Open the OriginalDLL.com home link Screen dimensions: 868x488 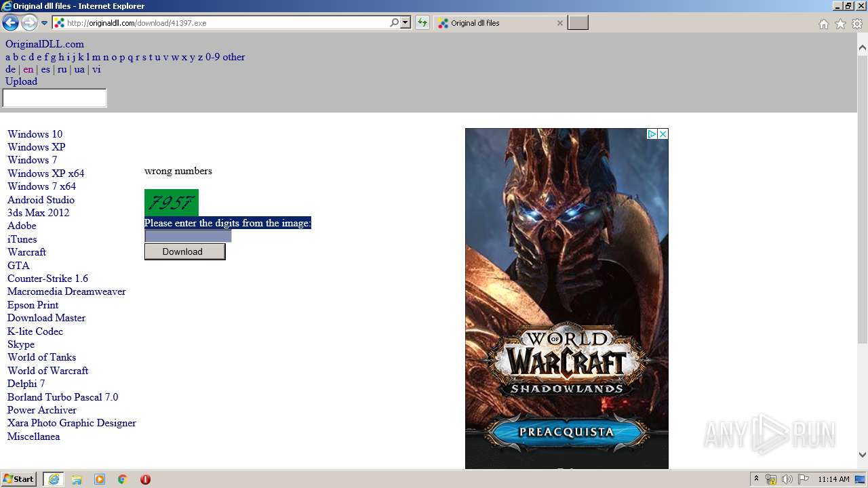click(x=45, y=44)
